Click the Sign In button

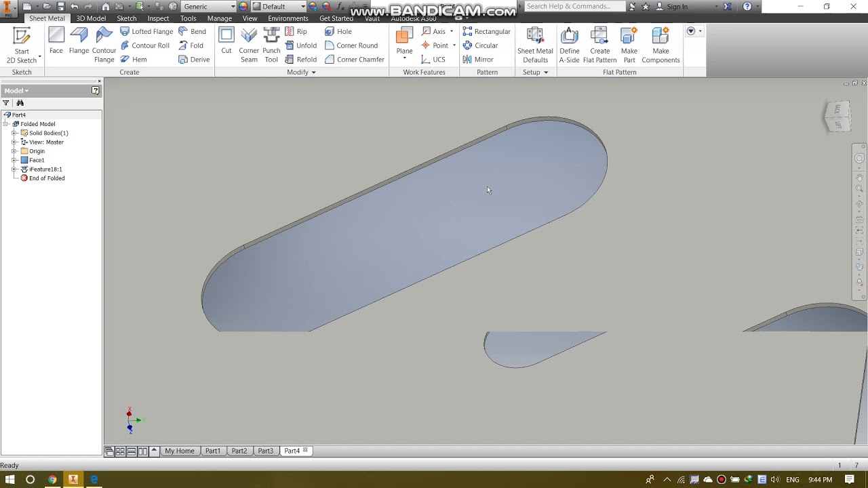click(671, 7)
